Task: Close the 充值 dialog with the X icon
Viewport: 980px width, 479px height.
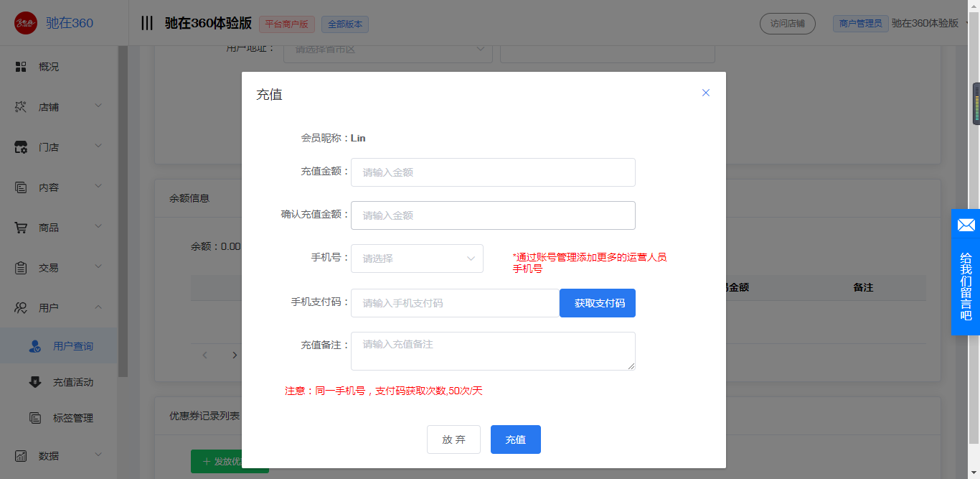Action: point(706,93)
